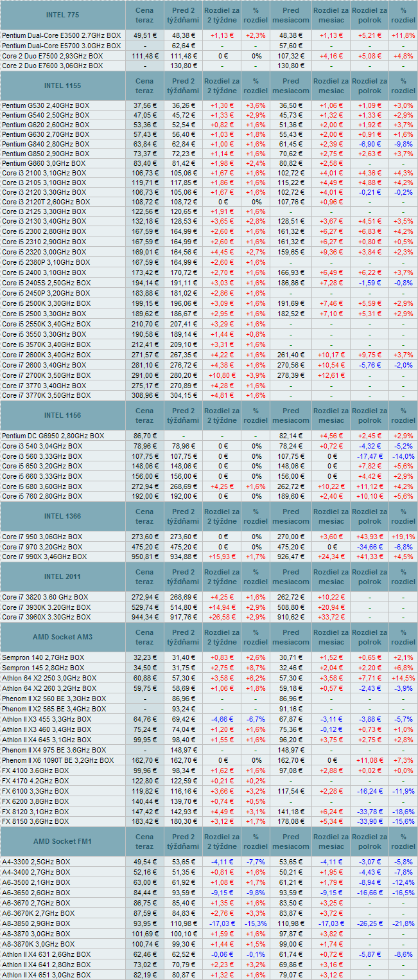Select Core i5 680 3,60GHz BOX
Viewport: 418px width, 980px height.
[x=42, y=486]
